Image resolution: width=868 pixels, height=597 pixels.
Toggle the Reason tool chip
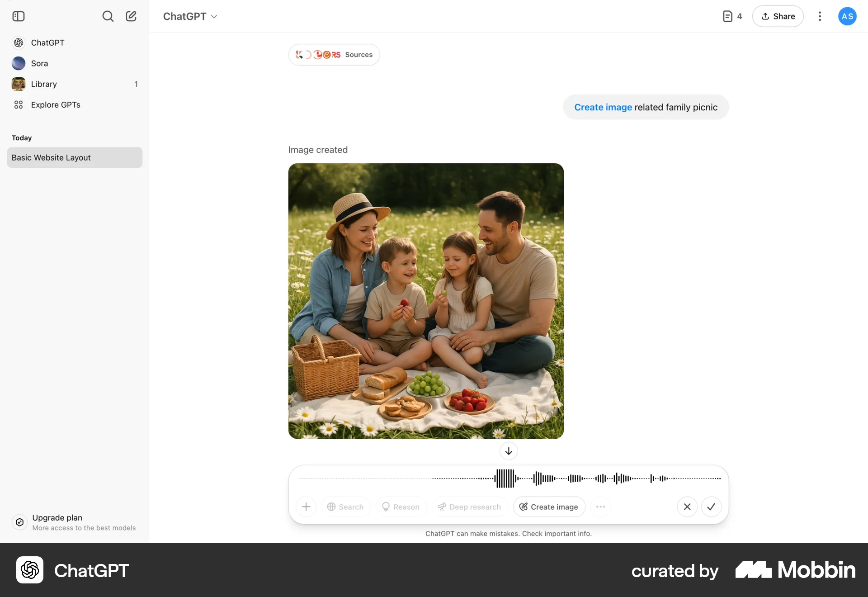click(x=401, y=507)
